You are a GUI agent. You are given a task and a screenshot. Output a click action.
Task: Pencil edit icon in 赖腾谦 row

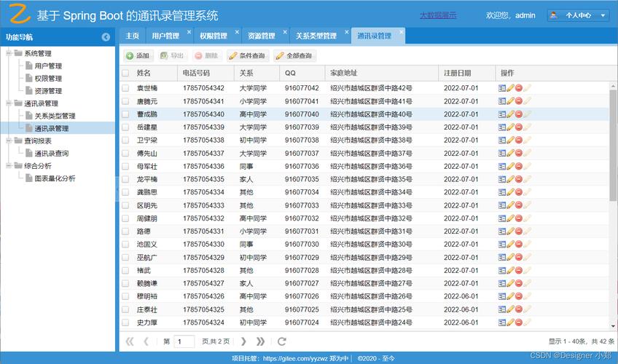click(510, 283)
